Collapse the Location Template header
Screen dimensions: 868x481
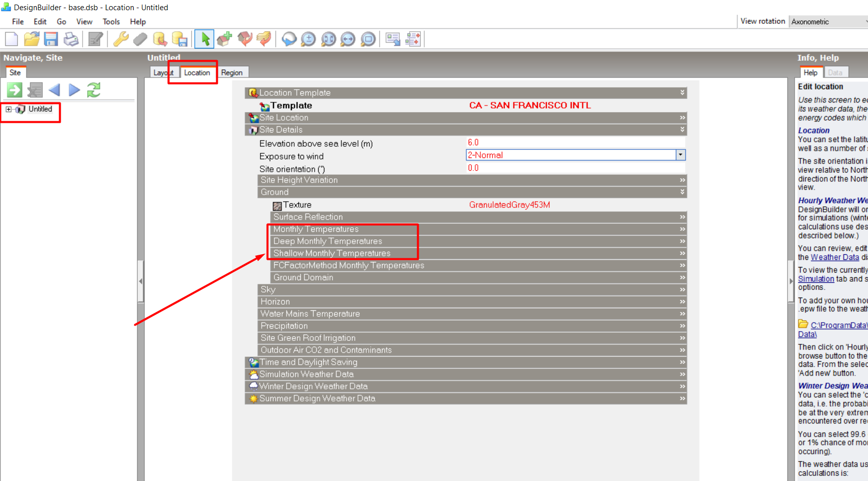coord(466,93)
